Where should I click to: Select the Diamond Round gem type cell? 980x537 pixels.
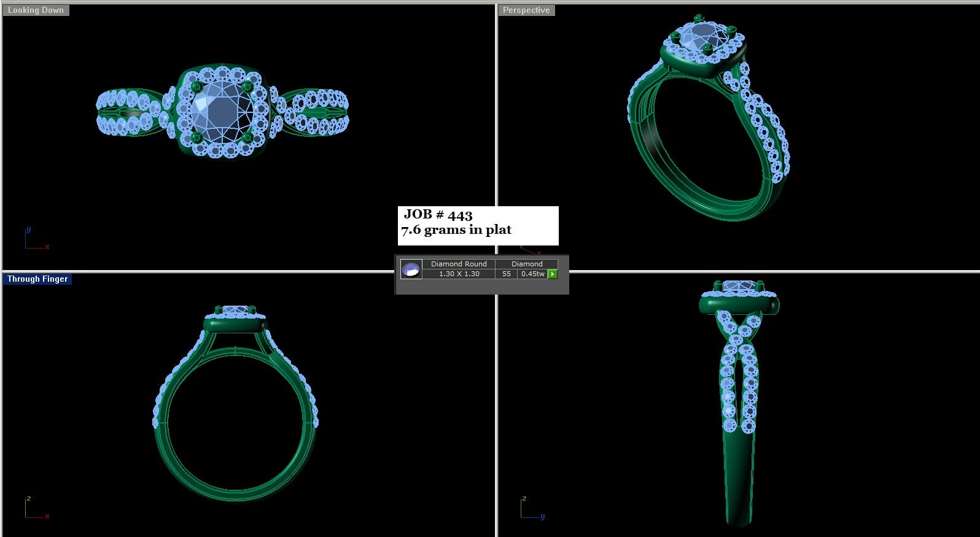click(x=459, y=264)
